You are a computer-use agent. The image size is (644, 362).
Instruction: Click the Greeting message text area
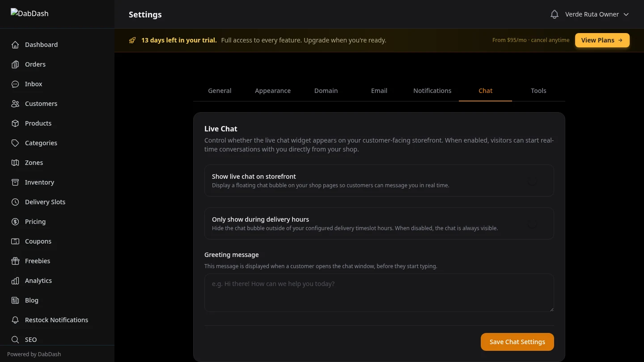(x=379, y=293)
